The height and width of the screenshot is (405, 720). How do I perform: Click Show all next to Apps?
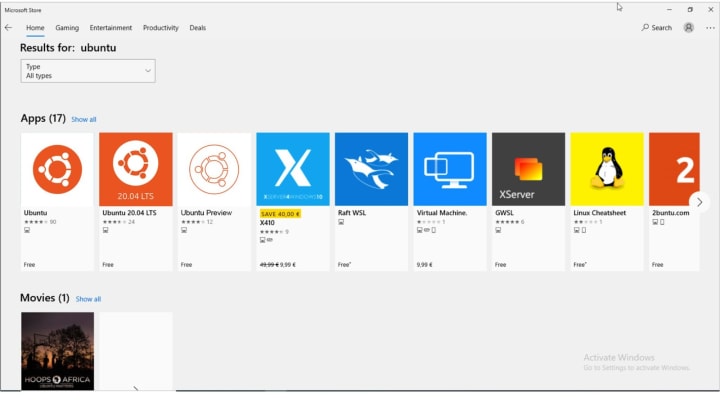tap(84, 119)
